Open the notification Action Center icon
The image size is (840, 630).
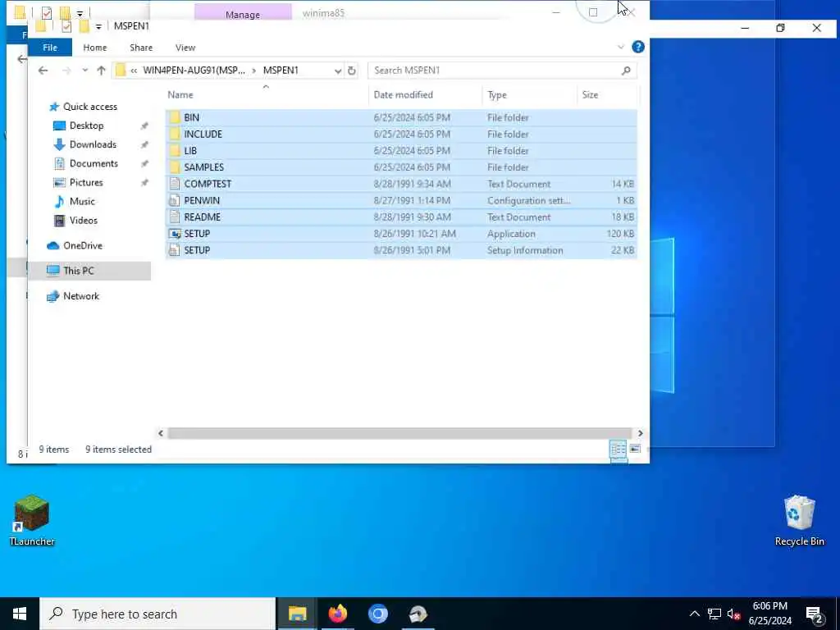tap(814, 614)
